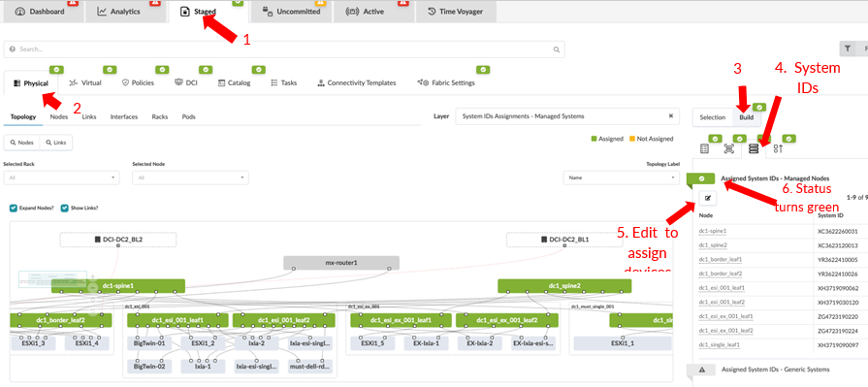The image size is (868, 387).
Task: Select the dc1-spine1 node in topology
Action: point(117,286)
